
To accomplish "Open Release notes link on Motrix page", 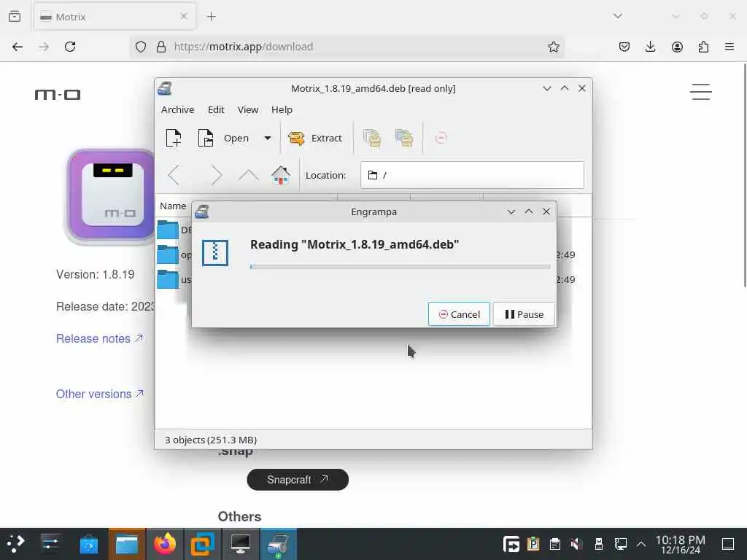I will click(99, 338).
